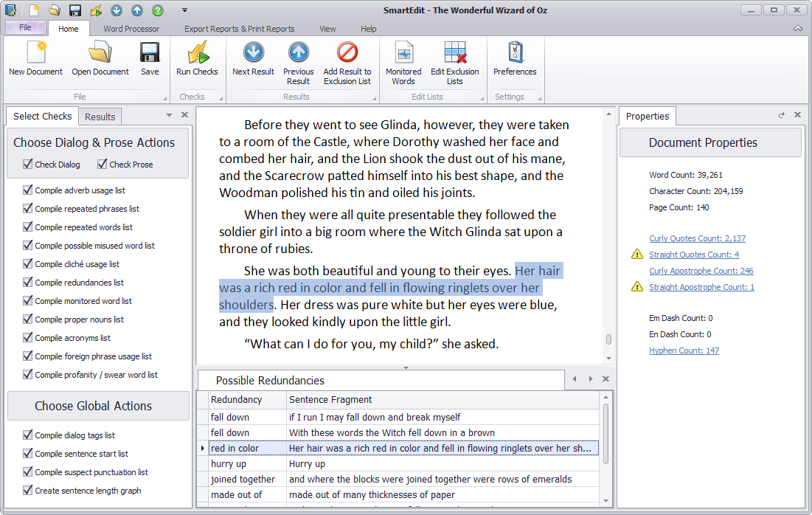Click the Save icon in quick access toolbar
The image size is (812, 515).
tap(75, 9)
